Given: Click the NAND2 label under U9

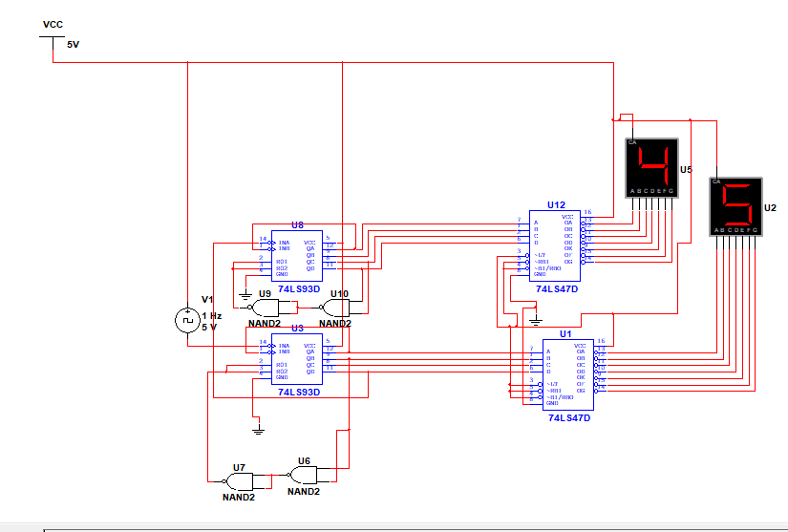Looking at the screenshot, I should (265, 324).
